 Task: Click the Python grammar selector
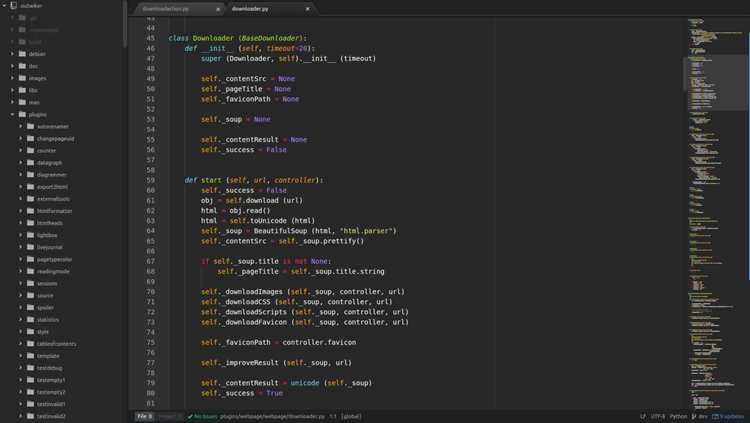tap(678, 416)
